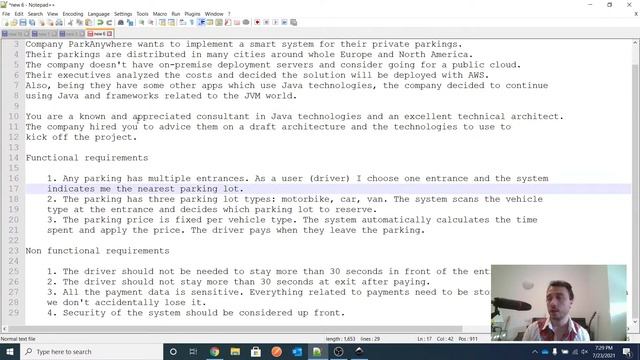Click the Close document toolbar icon
Image resolution: width=640 pixels, height=360 pixels.
point(41,22)
